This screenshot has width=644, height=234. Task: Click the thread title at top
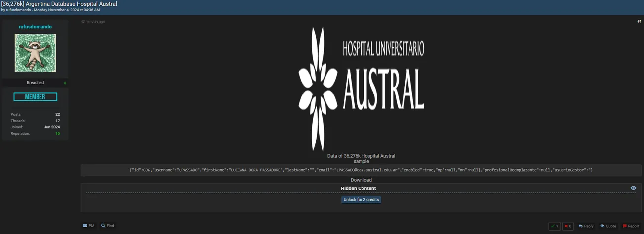(59, 4)
